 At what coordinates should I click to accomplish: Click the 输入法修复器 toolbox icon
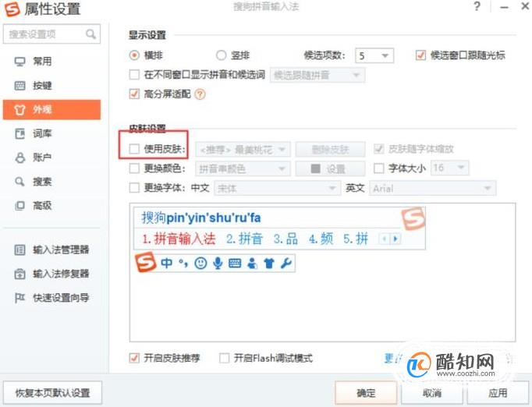20,274
